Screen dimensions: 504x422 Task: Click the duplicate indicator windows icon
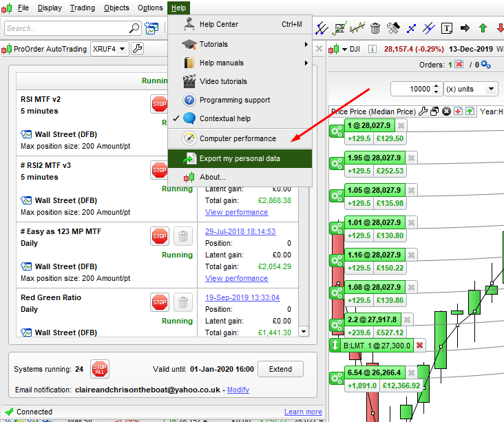[434, 112]
